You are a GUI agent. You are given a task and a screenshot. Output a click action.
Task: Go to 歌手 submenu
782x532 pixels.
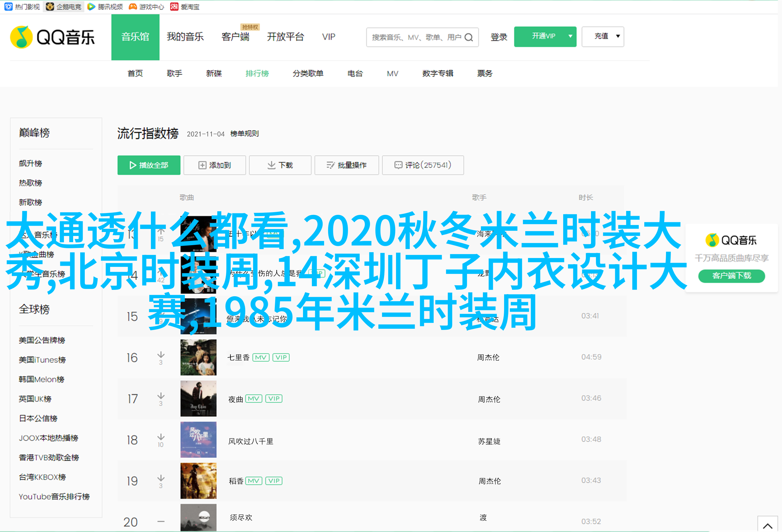tap(174, 73)
